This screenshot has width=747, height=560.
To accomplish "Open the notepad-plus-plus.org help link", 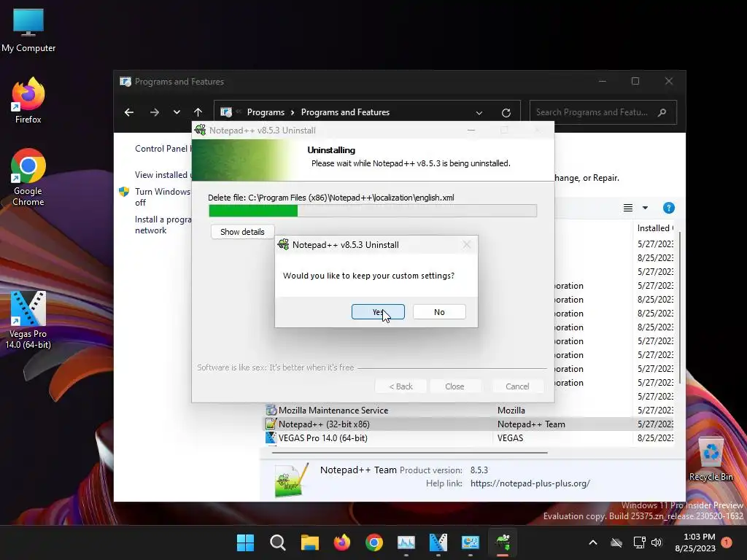I will tap(530, 483).
